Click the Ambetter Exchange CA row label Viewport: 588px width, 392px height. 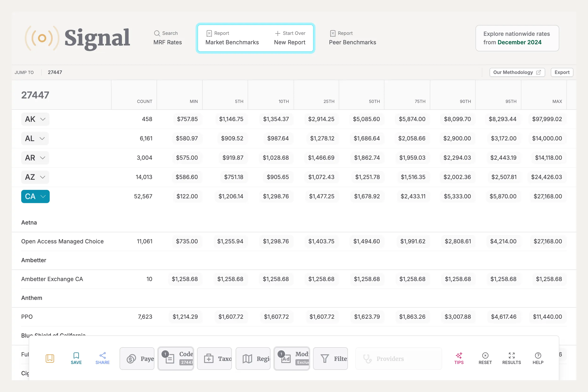point(52,279)
